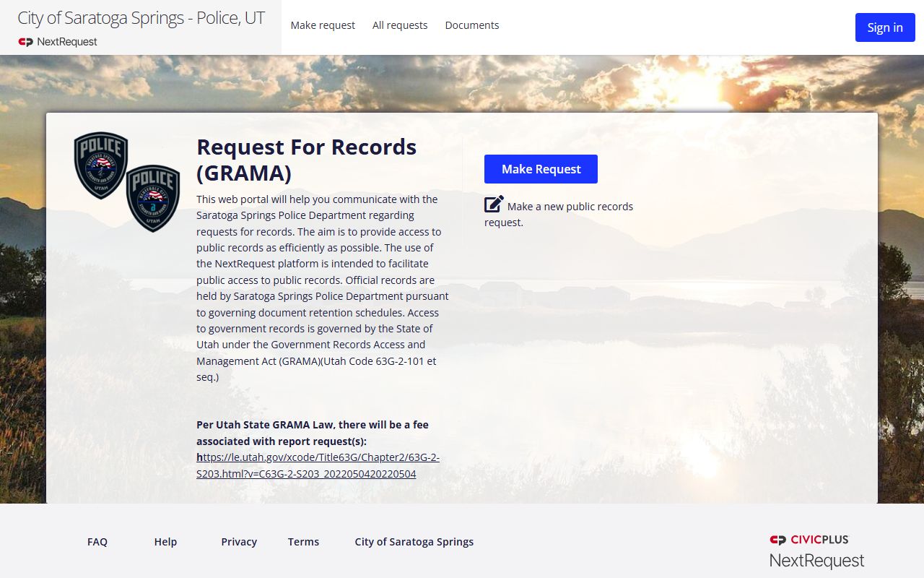Click the bold 'Per Utah State GRAMA Law' fee notice
This screenshot has height=578, width=924.
point(313,433)
